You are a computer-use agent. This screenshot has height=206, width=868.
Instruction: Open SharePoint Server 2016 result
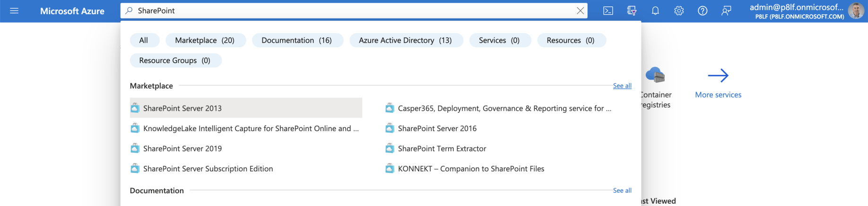pyautogui.click(x=437, y=128)
